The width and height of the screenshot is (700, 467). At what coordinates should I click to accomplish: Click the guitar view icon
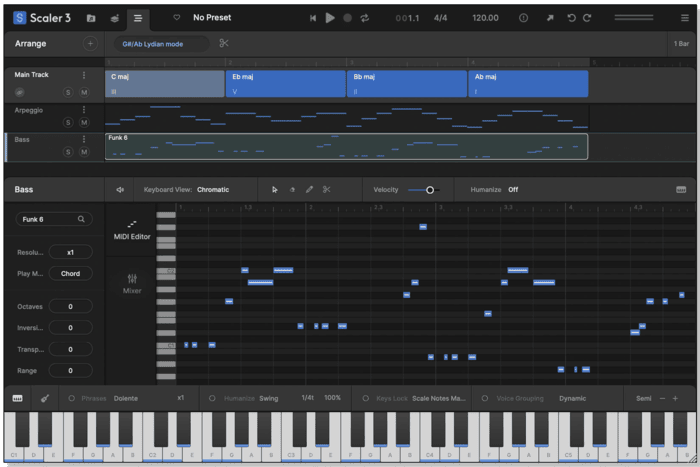45,398
